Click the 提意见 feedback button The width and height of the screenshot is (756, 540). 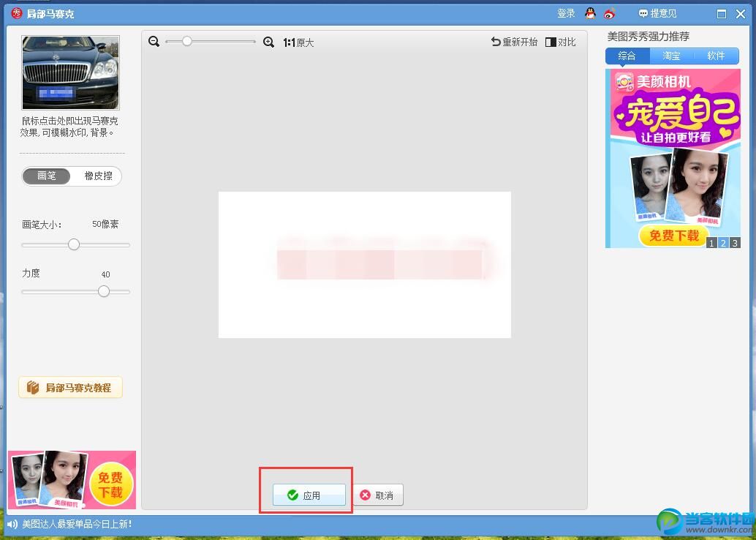tap(657, 13)
